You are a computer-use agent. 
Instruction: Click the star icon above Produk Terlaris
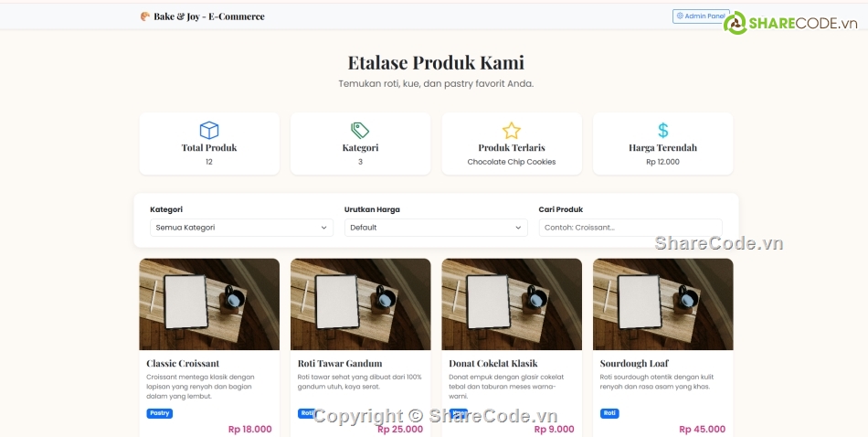[x=512, y=130]
